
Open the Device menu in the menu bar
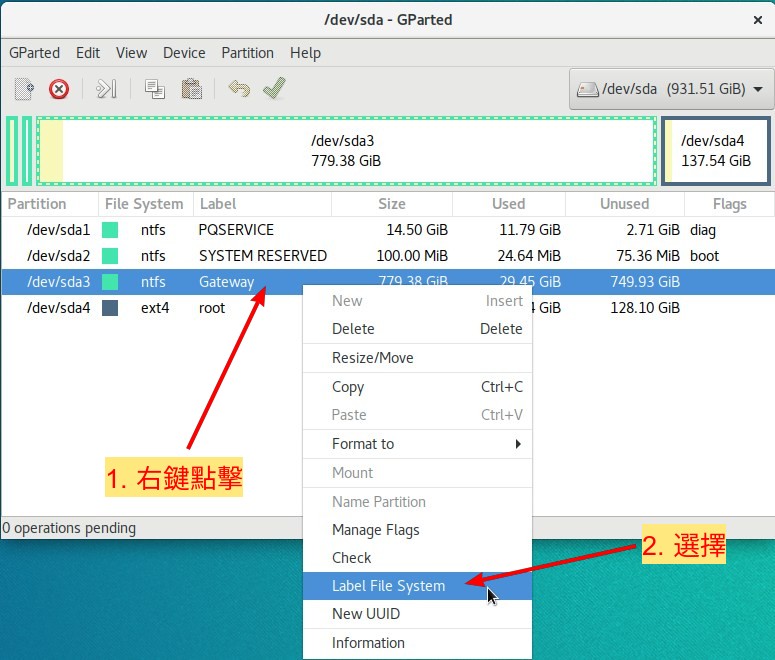184,53
